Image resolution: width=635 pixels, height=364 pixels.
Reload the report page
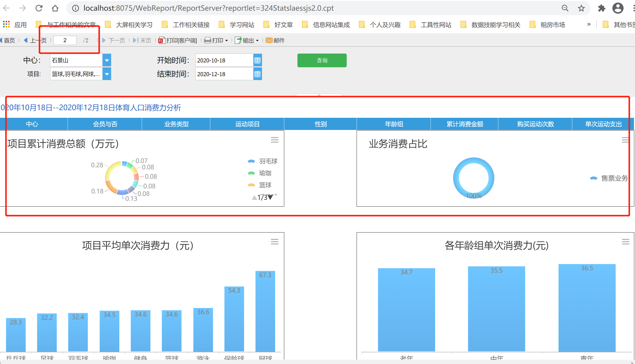39,8
